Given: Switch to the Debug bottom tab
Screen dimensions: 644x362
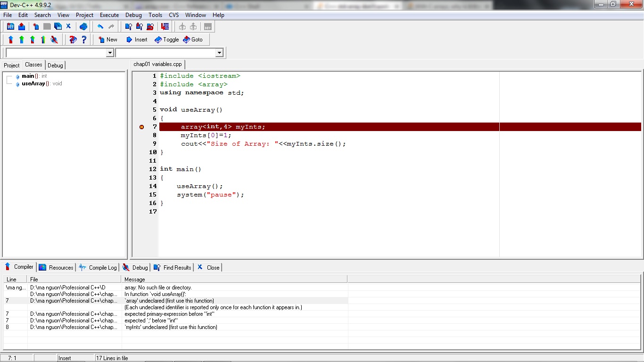Looking at the screenshot, I should click(135, 267).
